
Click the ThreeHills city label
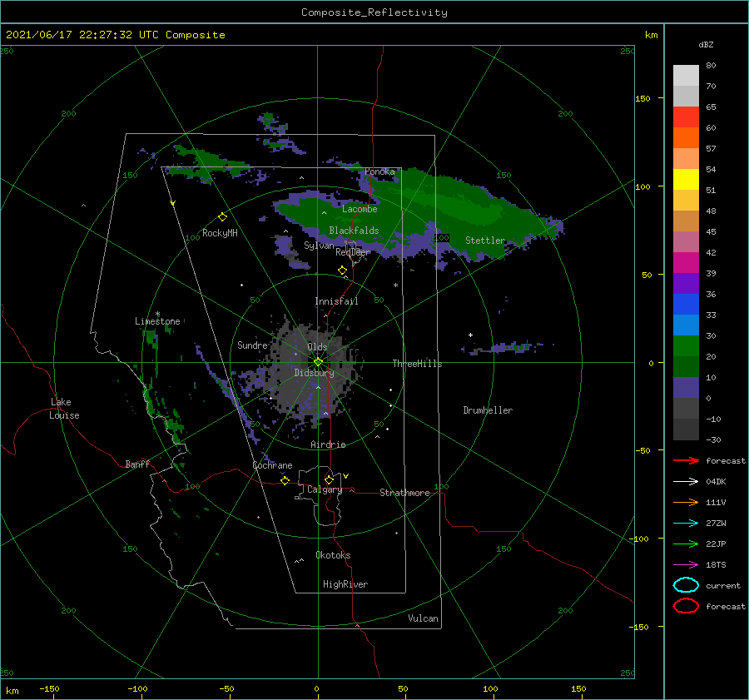click(x=417, y=364)
